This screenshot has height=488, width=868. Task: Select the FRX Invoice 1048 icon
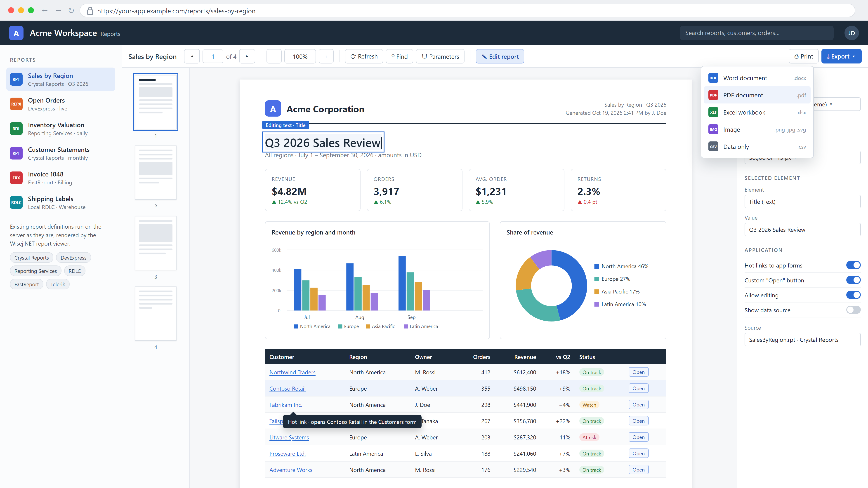[x=16, y=178]
